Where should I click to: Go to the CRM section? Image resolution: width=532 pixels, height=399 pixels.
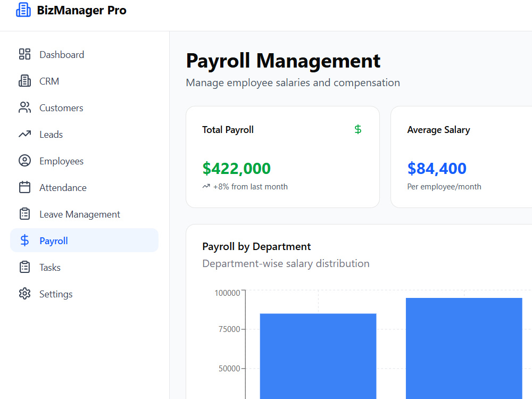click(x=85, y=81)
